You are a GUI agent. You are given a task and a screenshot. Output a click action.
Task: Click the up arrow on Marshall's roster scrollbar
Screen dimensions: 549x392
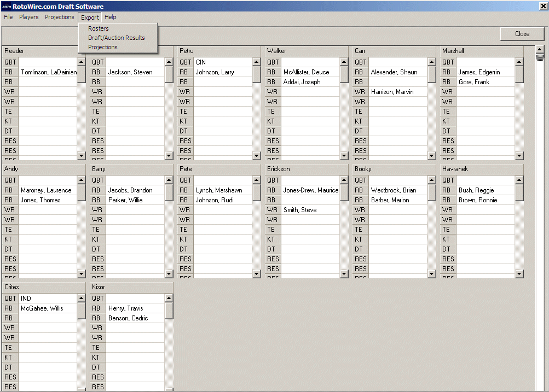click(519, 62)
